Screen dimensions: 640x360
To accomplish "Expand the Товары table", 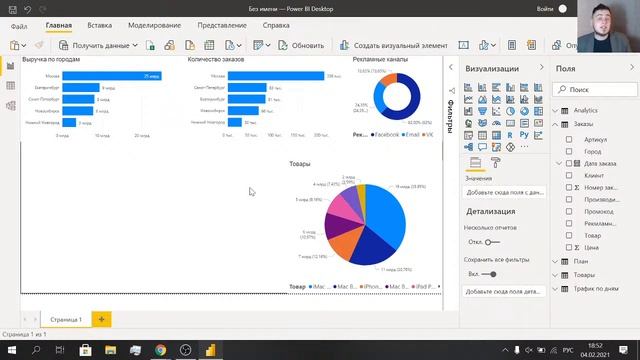I will (555, 275).
